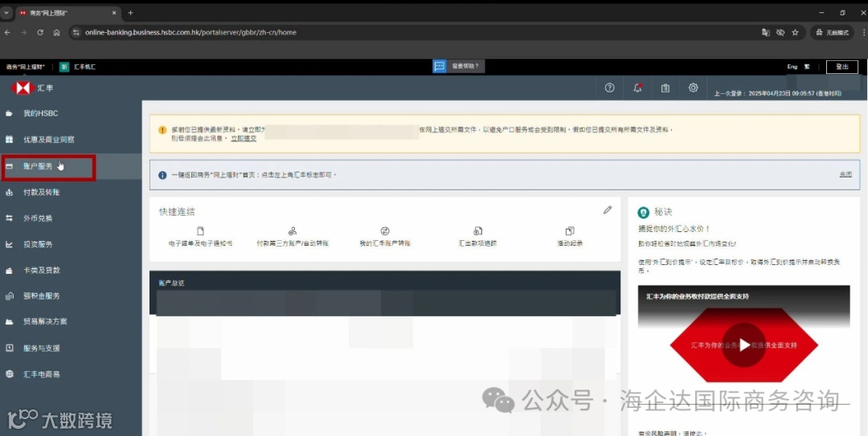868x436 pixels.
Task: Click the 立即递交 link in warning banner
Action: point(244,138)
